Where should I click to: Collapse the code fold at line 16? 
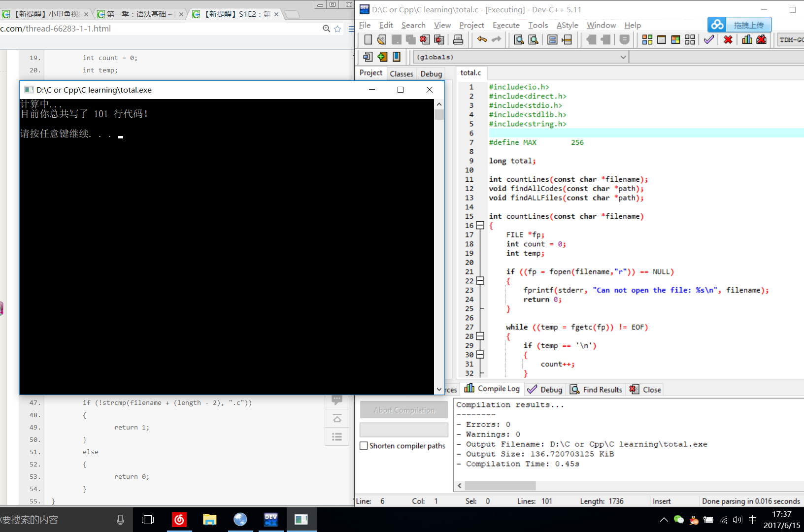click(480, 226)
